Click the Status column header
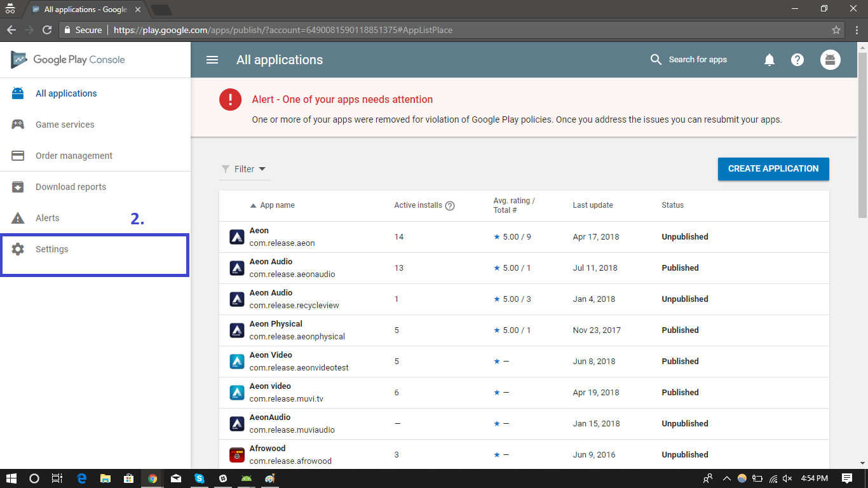Image resolution: width=868 pixels, height=488 pixels. 672,205
